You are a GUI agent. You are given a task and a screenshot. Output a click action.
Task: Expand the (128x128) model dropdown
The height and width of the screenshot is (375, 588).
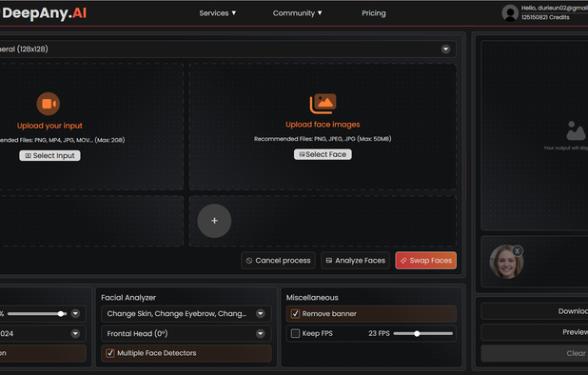(445, 49)
